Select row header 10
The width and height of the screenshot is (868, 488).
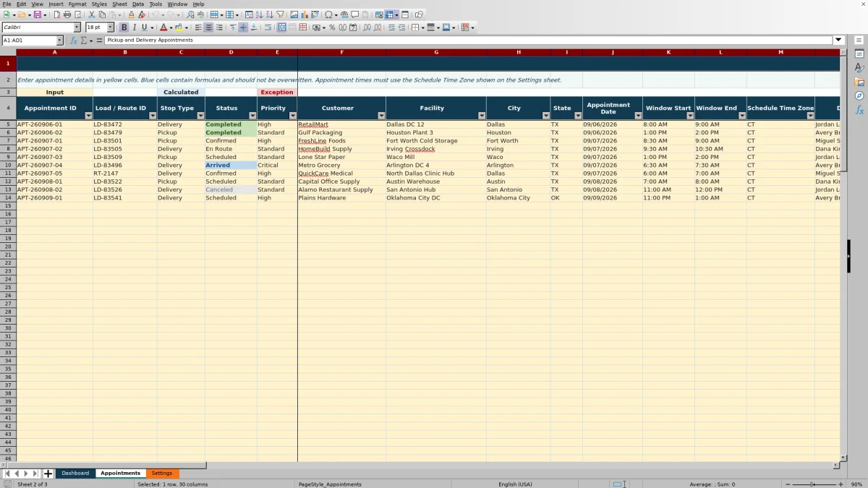[8, 165]
